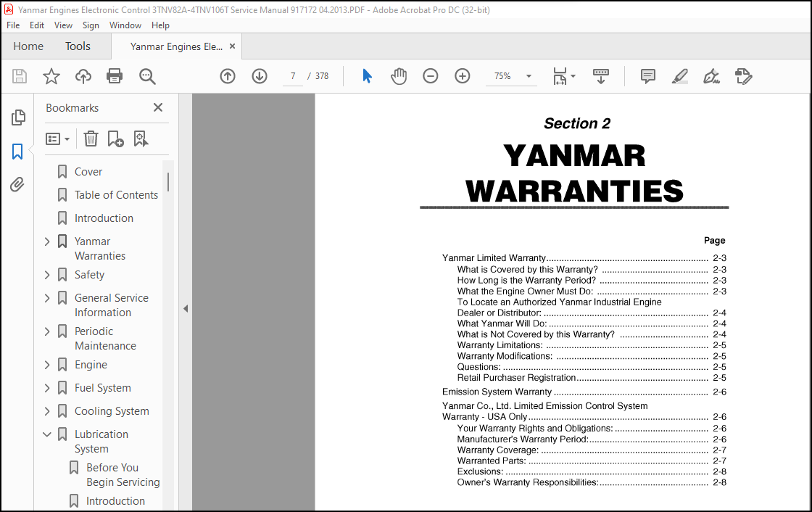Switch to the Home tab
This screenshot has height=512, width=812.
pos(28,46)
